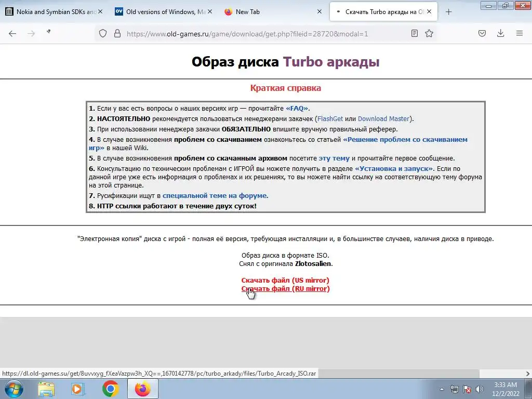The width and height of the screenshot is (532, 399).
Task: Visit the эту тему forum link
Action: (x=334, y=158)
